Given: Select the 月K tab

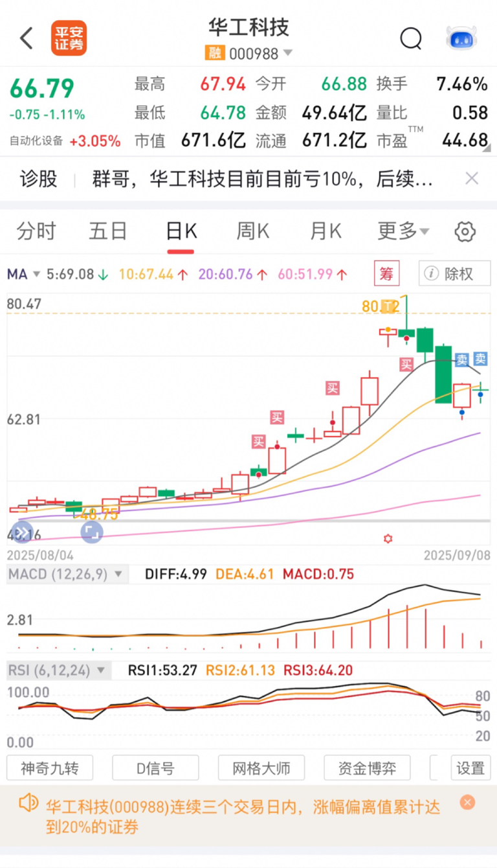Looking at the screenshot, I should click(326, 231).
